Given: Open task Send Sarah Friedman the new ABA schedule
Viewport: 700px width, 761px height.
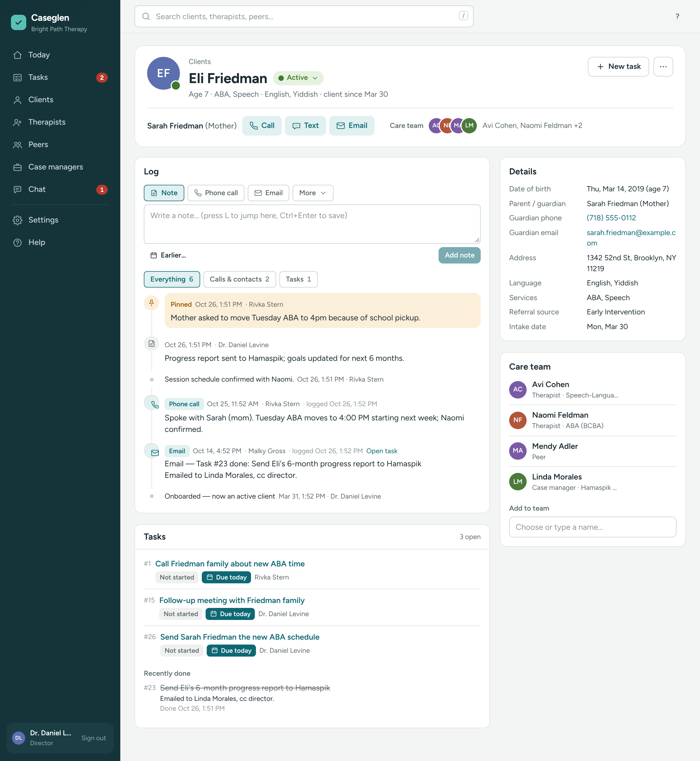Looking at the screenshot, I should coord(240,637).
